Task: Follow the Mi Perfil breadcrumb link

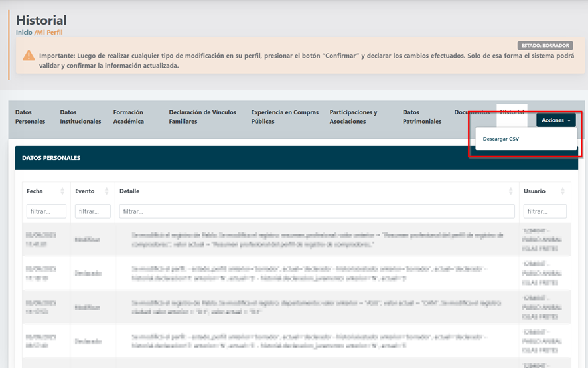Action: click(x=50, y=33)
